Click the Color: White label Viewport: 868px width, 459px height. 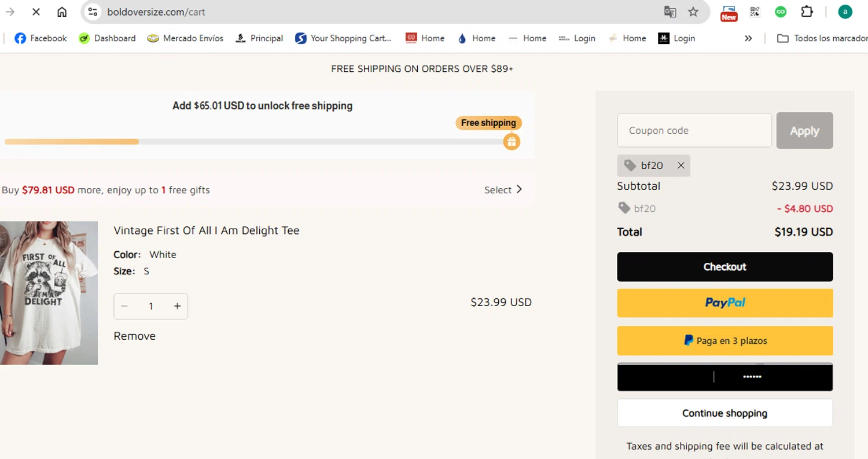point(145,255)
